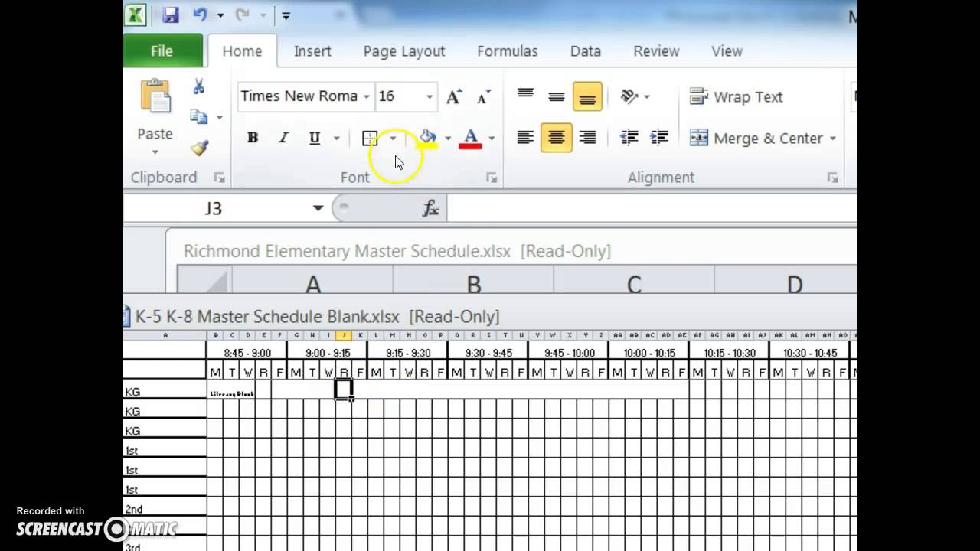The image size is (980, 551).
Task: Increase font size with Grow Font icon
Action: pos(454,97)
